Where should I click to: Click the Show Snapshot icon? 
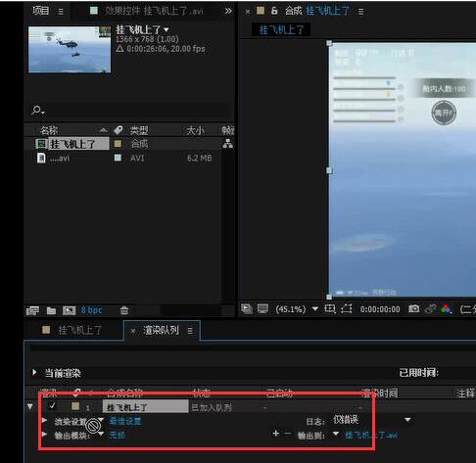(x=431, y=308)
